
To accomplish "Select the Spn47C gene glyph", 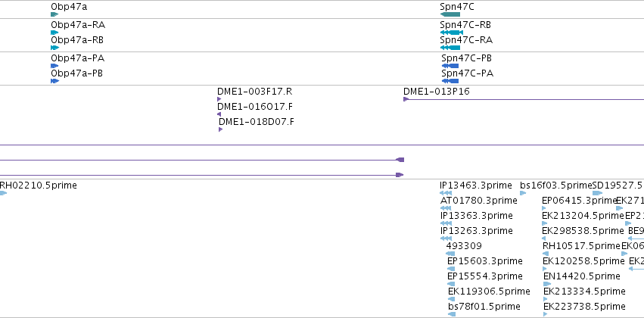I will click(450, 14).
